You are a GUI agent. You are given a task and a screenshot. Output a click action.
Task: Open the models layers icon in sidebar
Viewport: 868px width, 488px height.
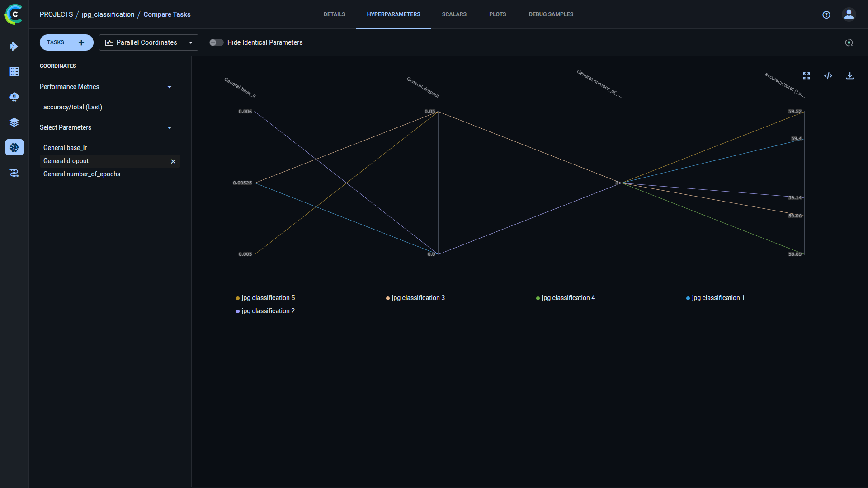(x=14, y=122)
